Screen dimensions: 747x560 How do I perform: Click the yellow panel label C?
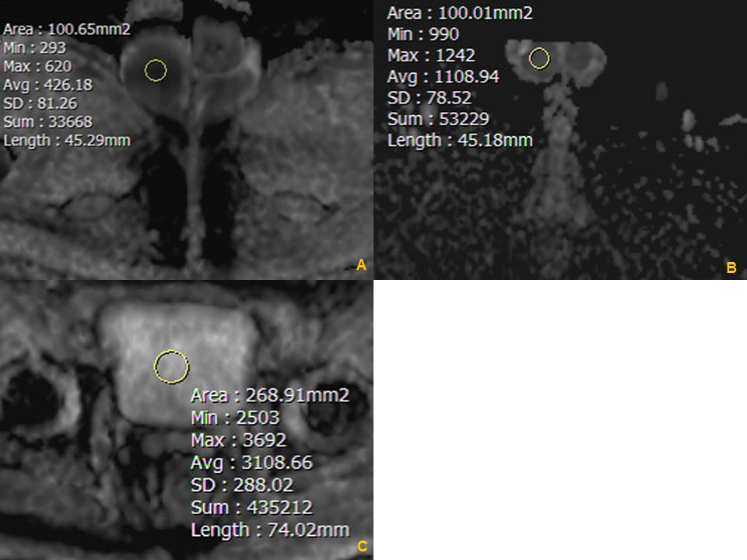click(x=362, y=547)
